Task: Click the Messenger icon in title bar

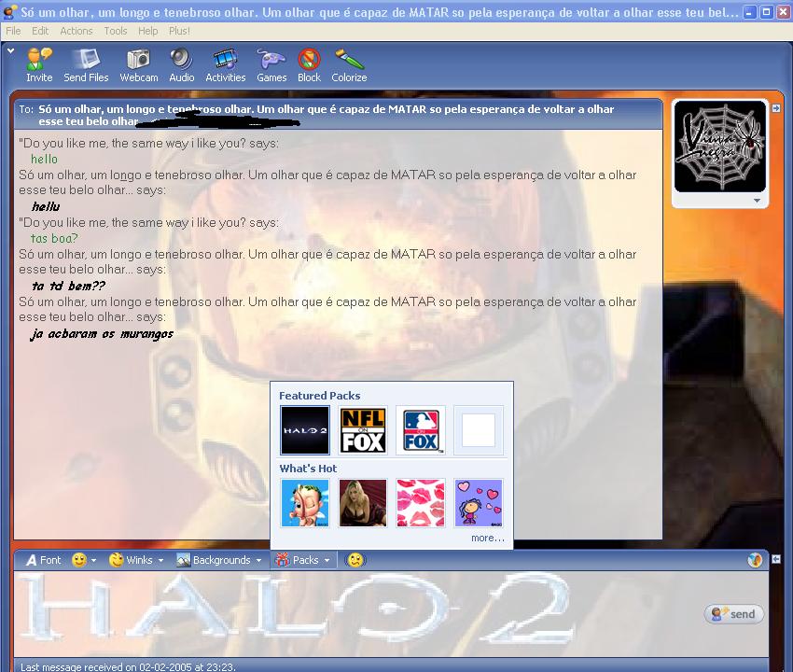Action: (10, 11)
